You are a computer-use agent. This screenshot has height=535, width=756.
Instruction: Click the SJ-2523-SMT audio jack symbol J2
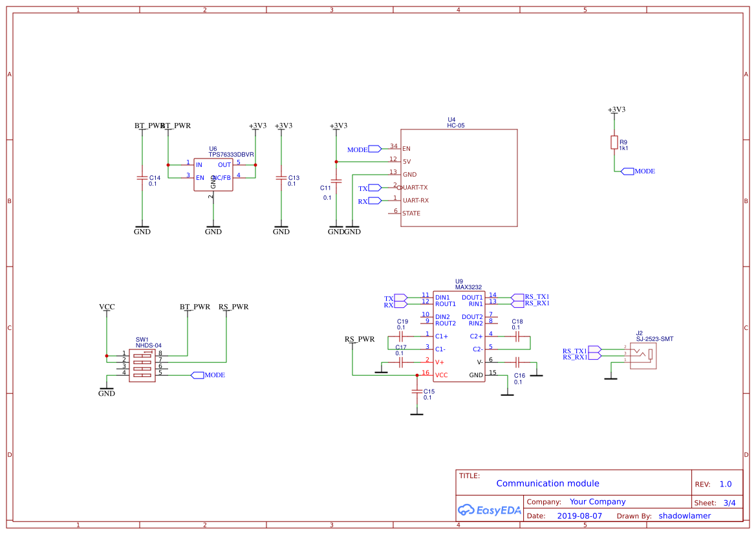(642, 356)
